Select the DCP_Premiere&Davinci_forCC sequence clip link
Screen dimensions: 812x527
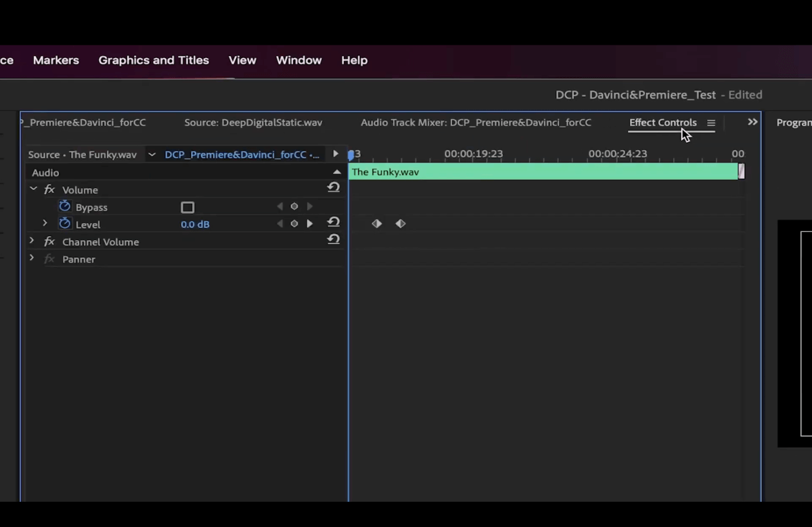(242, 154)
